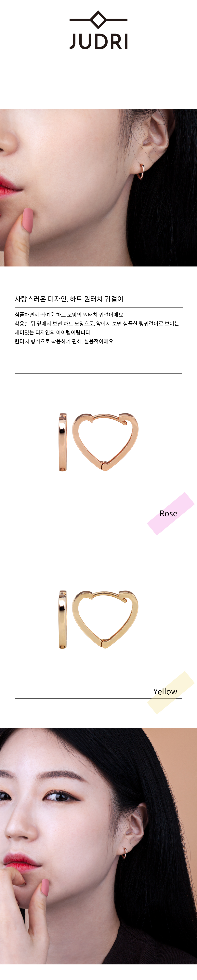Click the Yellow earring side-view piece
The height and width of the screenshot is (980, 197).
pyautogui.click(x=63, y=619)
